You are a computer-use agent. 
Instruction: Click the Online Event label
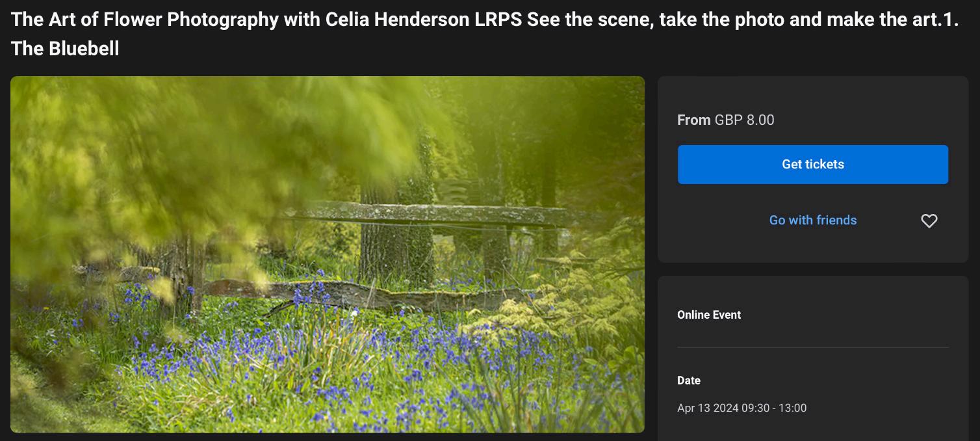[x=709, y=315]
